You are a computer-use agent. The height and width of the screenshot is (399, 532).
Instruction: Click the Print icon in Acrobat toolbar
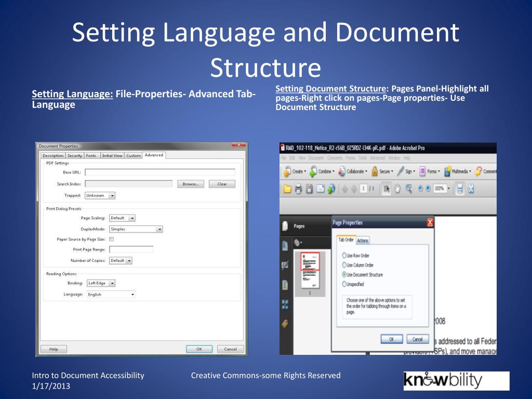pyautogui.click(x=298, y=189)
